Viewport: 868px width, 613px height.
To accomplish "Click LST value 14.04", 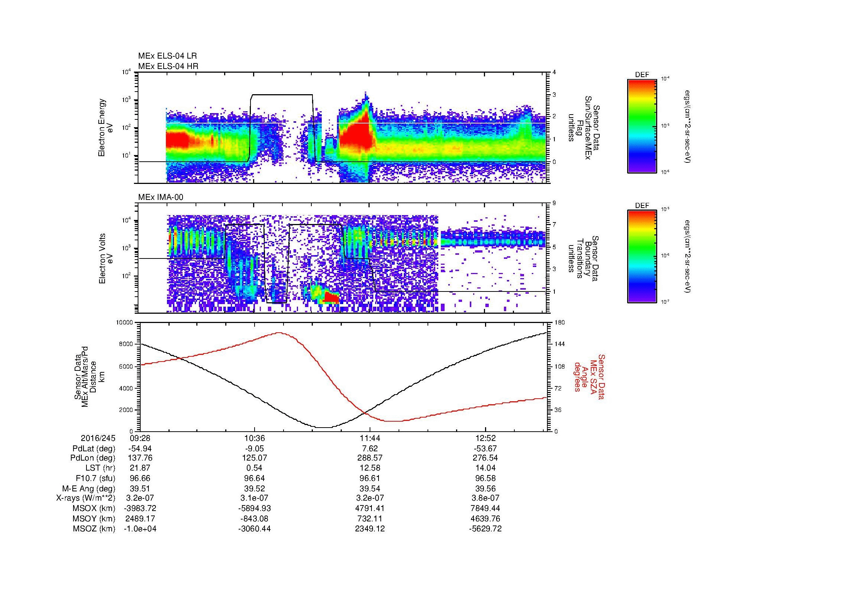I will [485, 468].
